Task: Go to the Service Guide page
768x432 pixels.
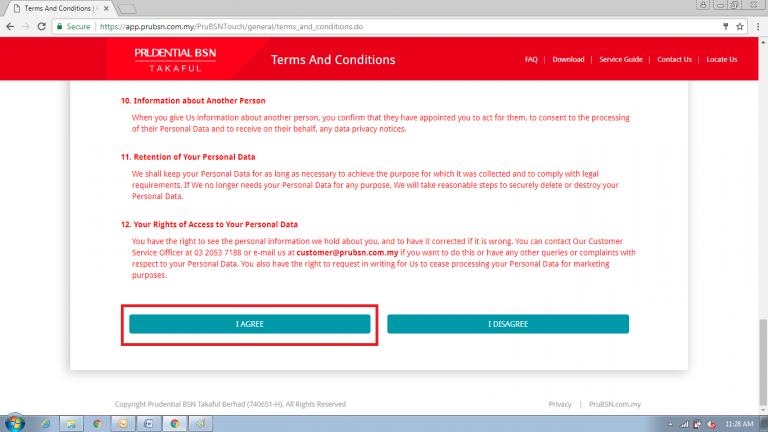Action: point(620,59)
